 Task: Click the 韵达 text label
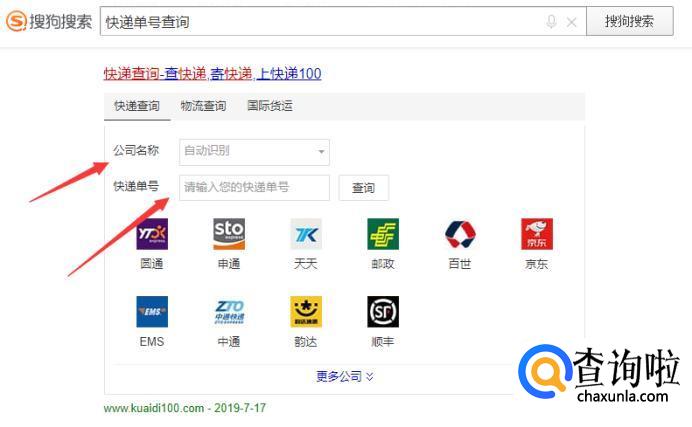click(x=306, y=341)
